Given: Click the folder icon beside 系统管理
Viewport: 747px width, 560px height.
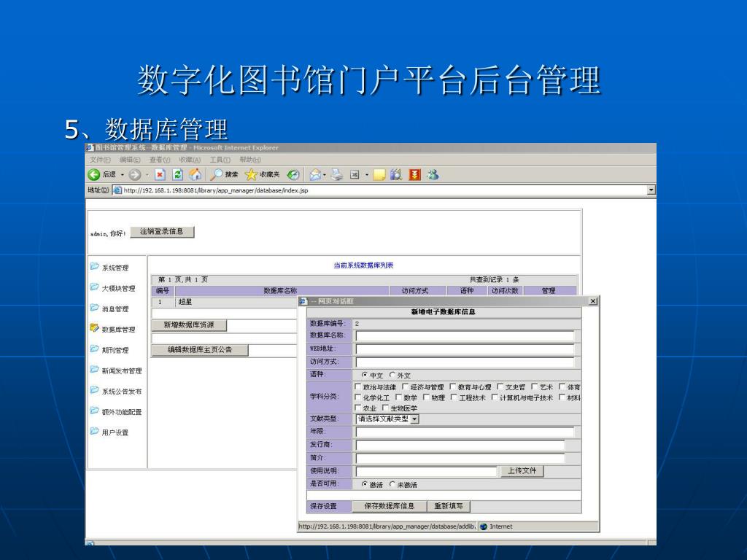Looking at the screenshot, I should 94,267.
